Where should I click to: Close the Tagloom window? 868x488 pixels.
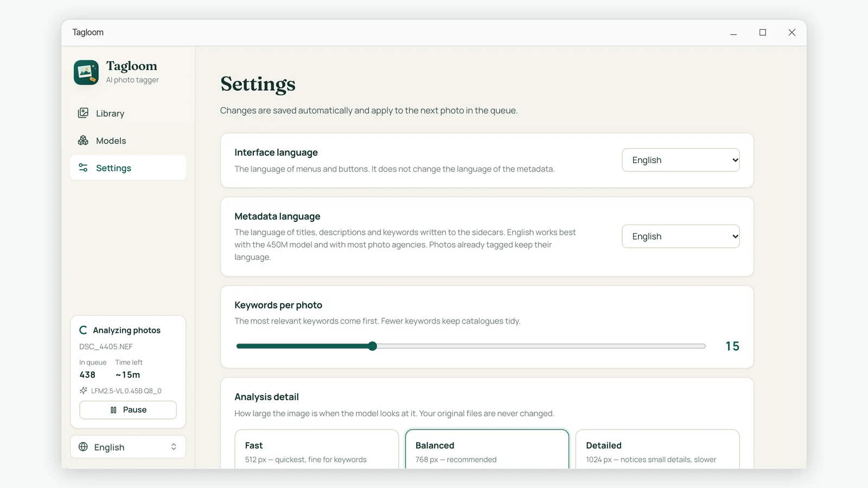point(792,33)
